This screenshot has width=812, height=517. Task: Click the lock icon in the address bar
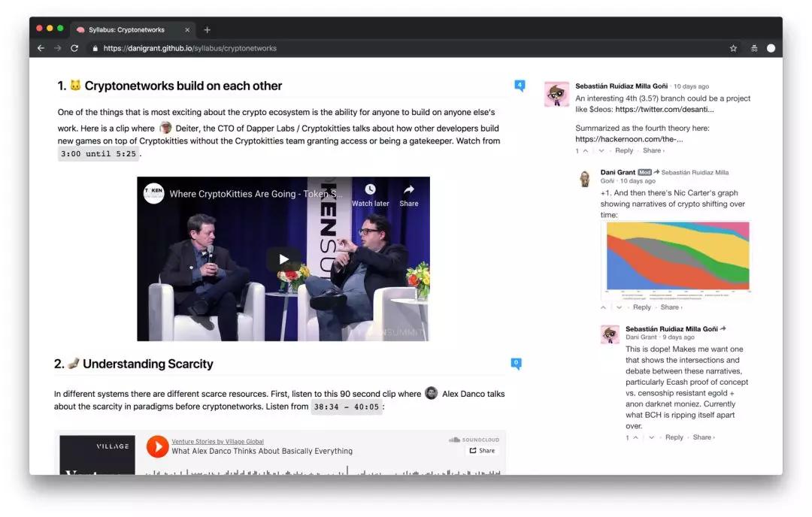[95, 48]
